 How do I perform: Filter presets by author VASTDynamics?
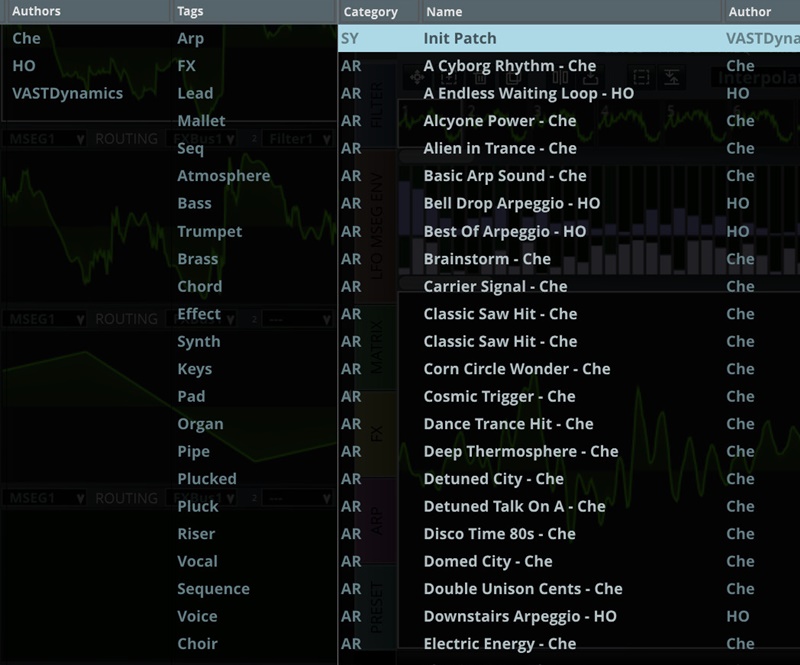(67, 93)
